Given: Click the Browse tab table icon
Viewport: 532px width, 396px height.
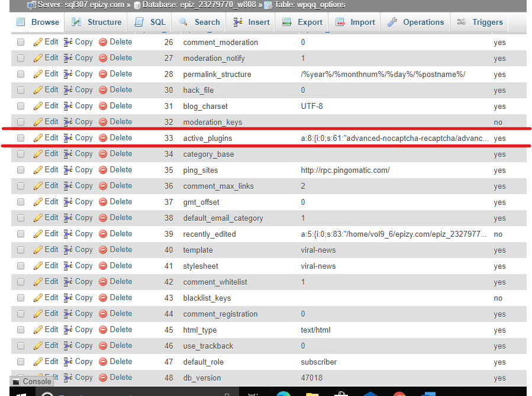Looking at the screenshot, I should tap(21, 22).
